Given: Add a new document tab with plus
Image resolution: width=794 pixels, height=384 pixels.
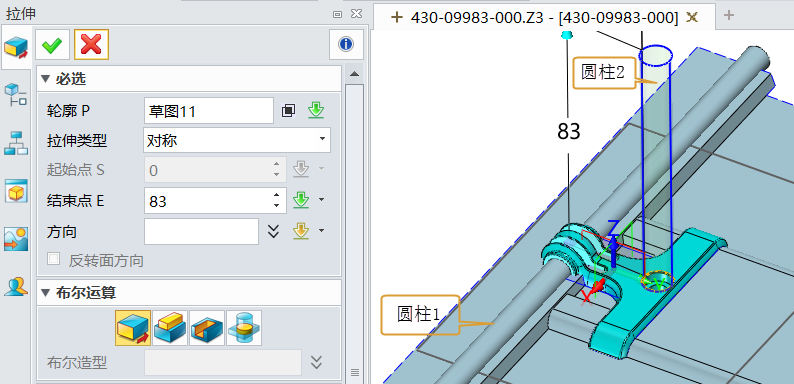Looking at the screenshot, I should [729, 15].
